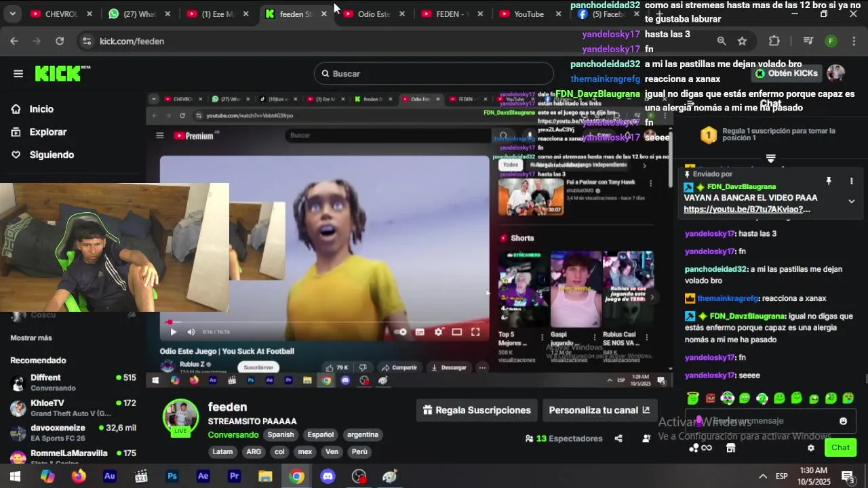
Task: Play the embedded YouTube video
Action: point(173,331)
